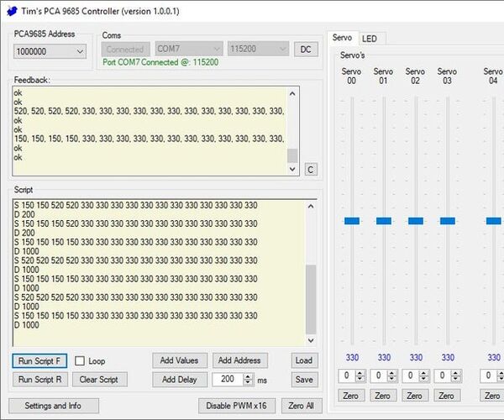Switch to the LED tab
Screen dimensions: 504x420
point(369,39)
